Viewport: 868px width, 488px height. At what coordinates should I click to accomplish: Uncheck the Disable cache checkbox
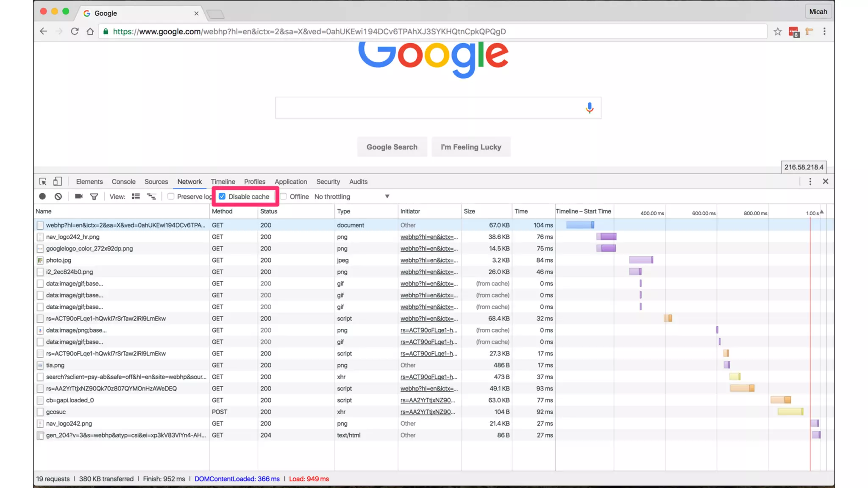pyautogui.click(x=222, y=197)
